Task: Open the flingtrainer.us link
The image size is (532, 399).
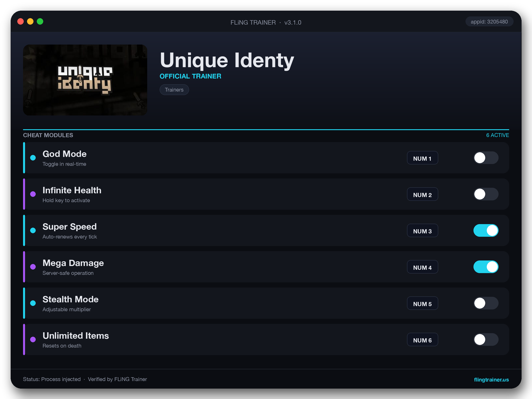Action: [x=491, y=379]
